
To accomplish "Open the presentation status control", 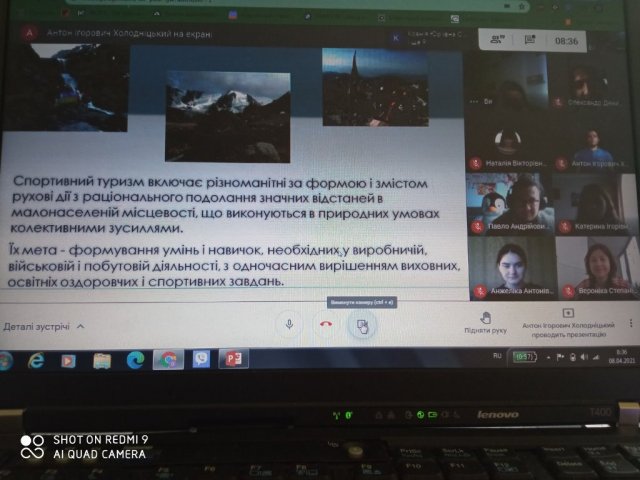I will pyautogui.click(x=567, y=320).
